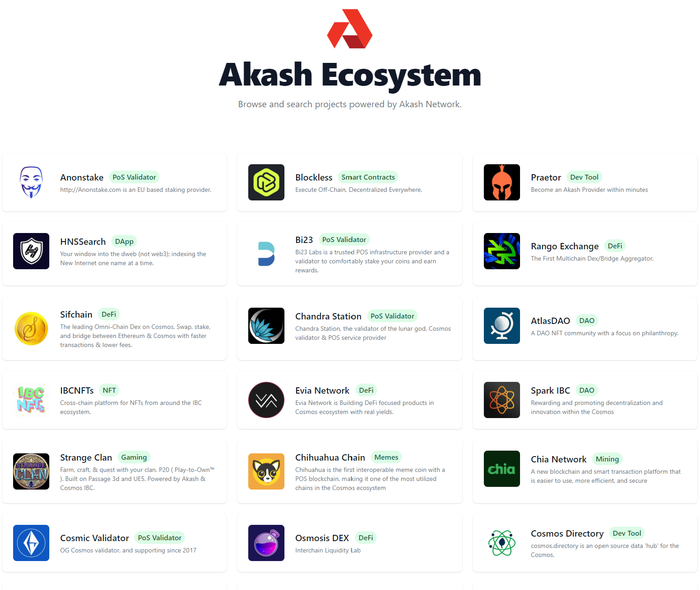Click the Smart Contracts tag on Blockless
The image size is (700, 590).
pos(368,177)
